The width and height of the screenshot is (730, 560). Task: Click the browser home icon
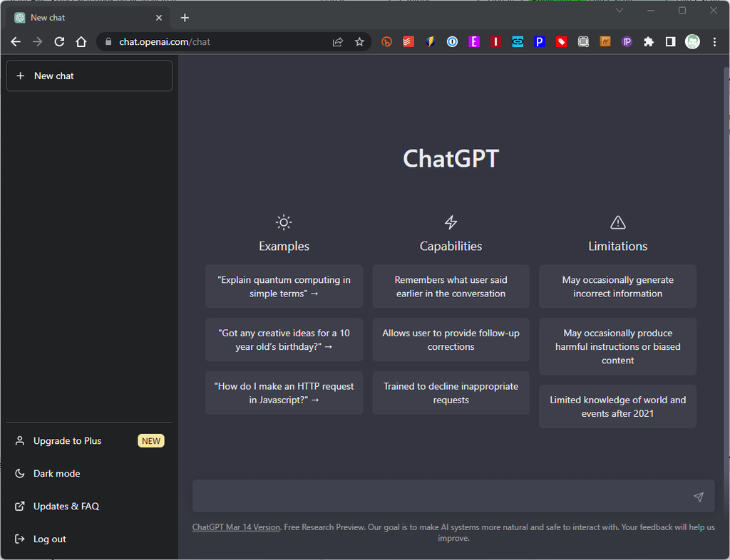pyautogui.click(x=81, y=41)
